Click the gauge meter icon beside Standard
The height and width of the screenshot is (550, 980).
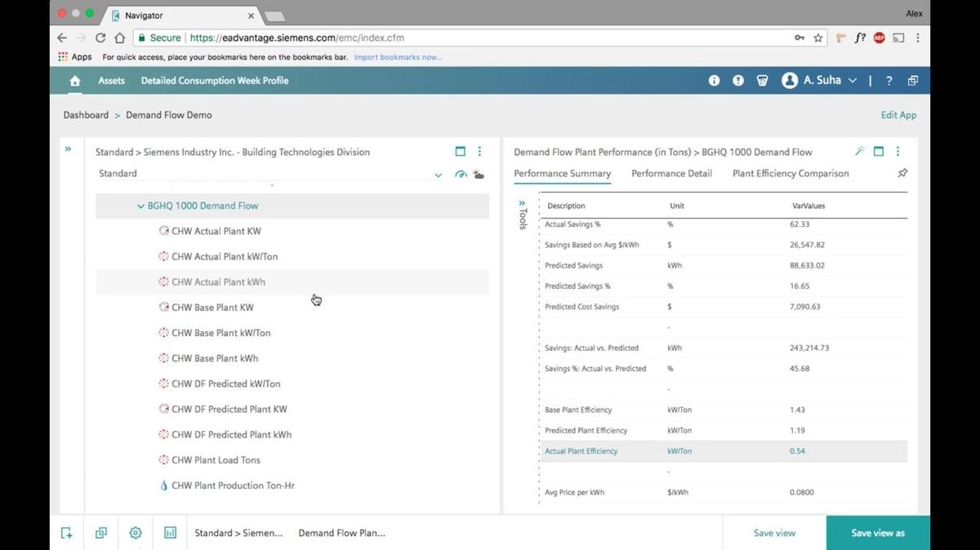pyautogui.click(x=461, y=174)
